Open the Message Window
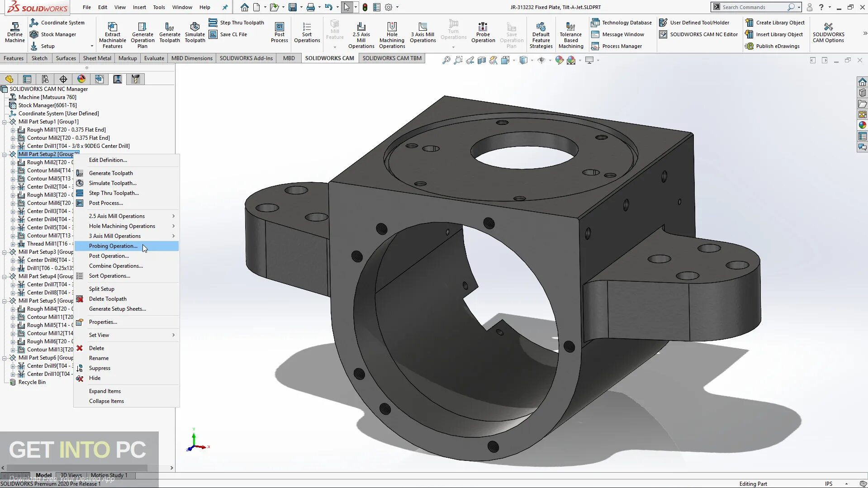 618,34
